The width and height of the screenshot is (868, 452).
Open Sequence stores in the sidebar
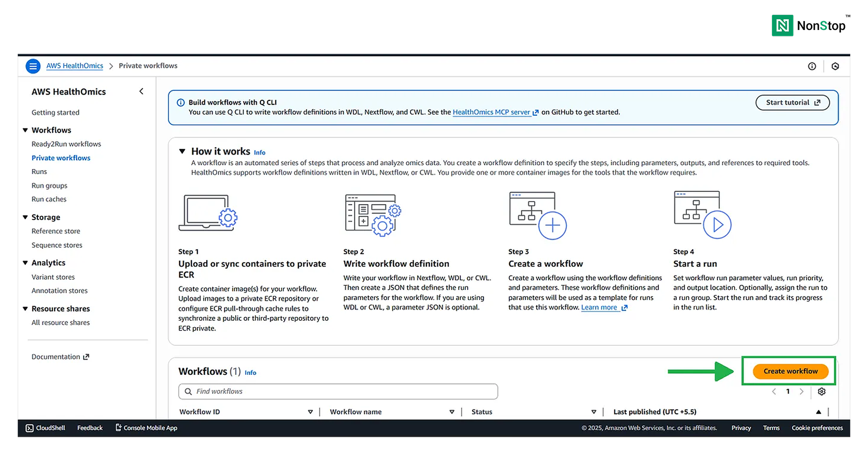[x=57, y=245]
